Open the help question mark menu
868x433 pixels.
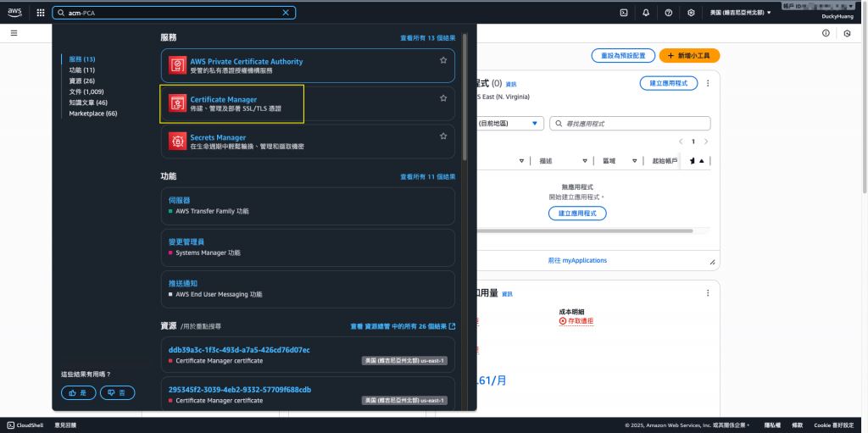tap(669, 13)
